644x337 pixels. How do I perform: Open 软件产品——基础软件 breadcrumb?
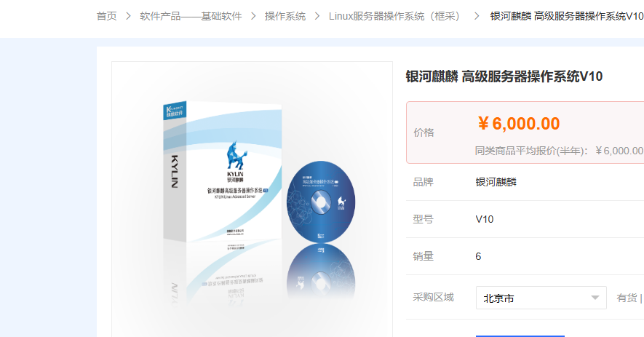coord(191,16)
